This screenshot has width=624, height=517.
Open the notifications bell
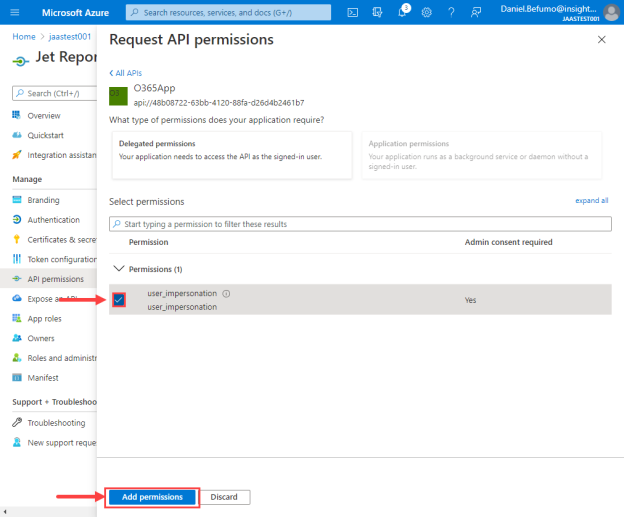point(403,12)
